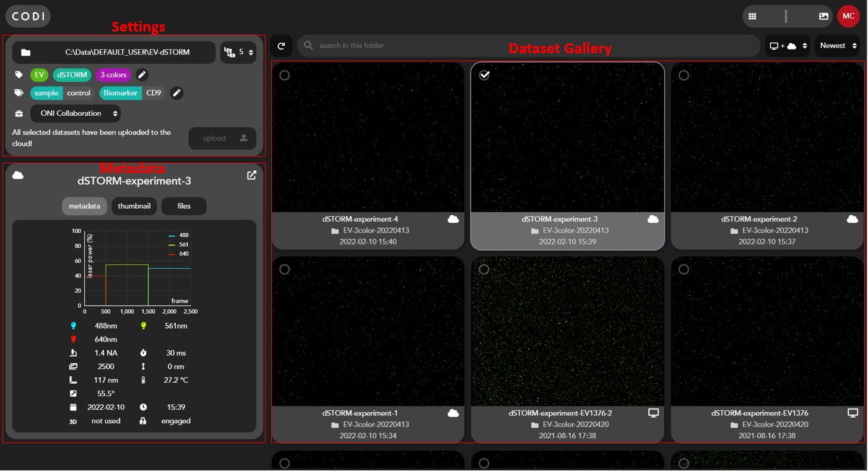Click the double tags icon beside sample
868x471 pixels.
[19, 93]
